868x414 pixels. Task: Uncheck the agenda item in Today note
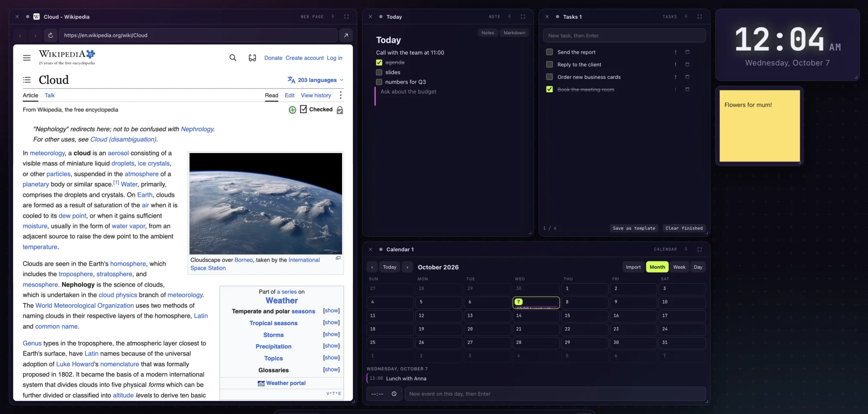379,62
